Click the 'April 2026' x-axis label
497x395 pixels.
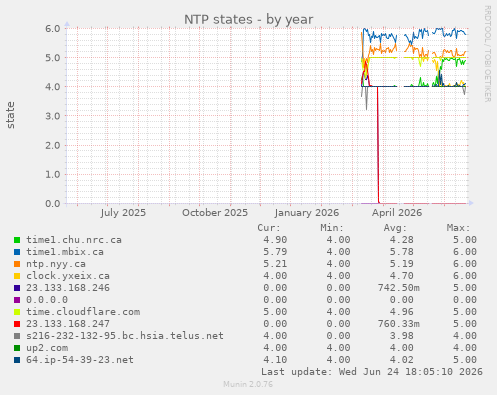(x=397, y=213)
